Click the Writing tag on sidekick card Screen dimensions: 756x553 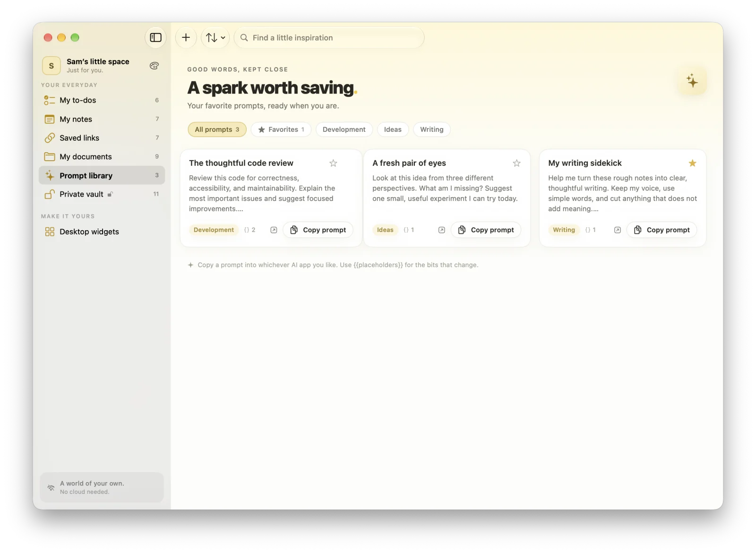pos(564,230)
